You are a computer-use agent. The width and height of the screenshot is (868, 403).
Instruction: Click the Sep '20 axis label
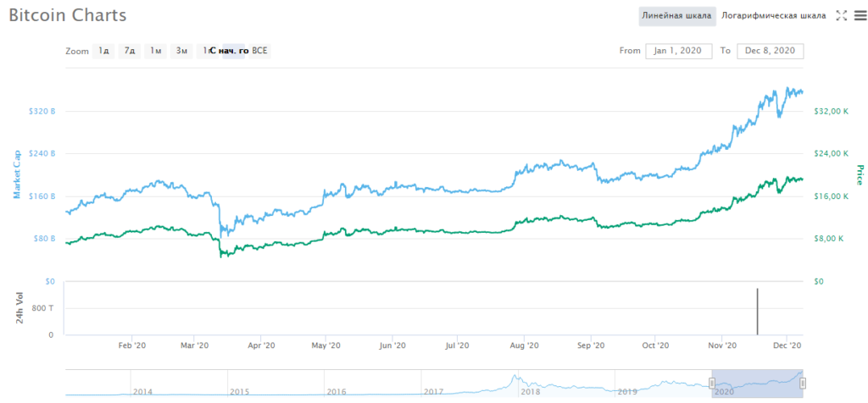(x=591, y=345)
